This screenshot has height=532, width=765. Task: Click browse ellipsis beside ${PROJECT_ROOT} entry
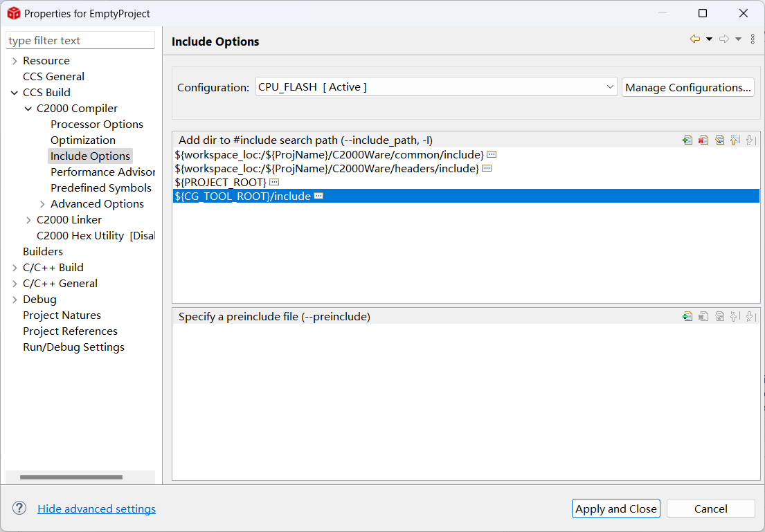click(x=274, y=182)
